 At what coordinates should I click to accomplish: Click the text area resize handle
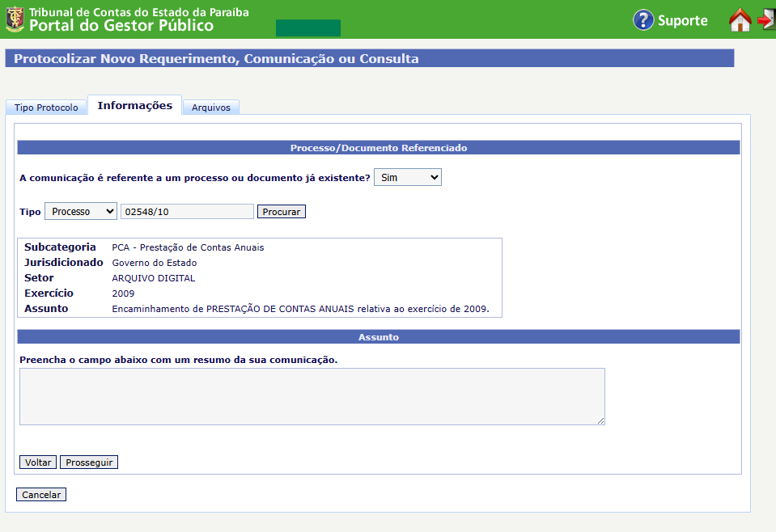tap(600, 420)
